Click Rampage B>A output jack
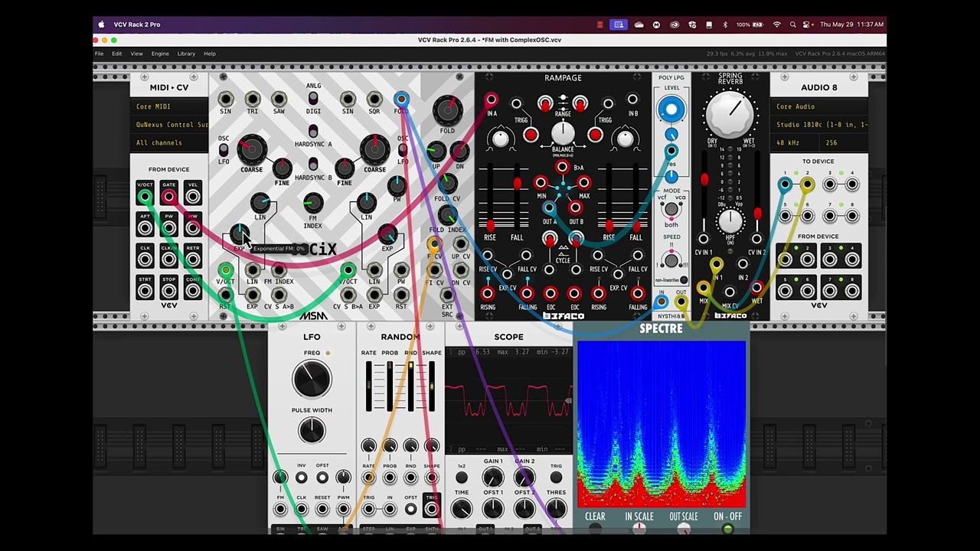Image resolution: width=980 pixels, height=551 pixels. pyautogui.click(x=562, y=168)
